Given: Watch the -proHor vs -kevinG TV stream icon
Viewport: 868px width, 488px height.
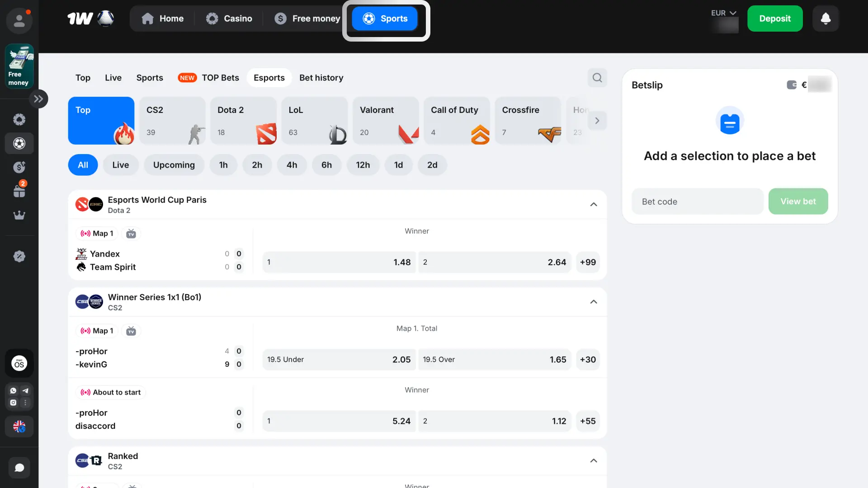Looking at the screenshot, I should click(131, 331).
